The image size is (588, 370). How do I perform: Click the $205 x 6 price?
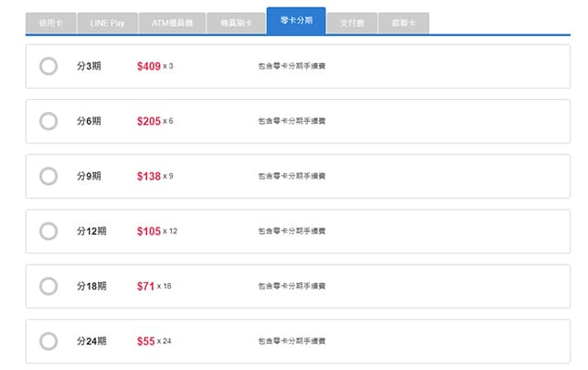(154, 121)
